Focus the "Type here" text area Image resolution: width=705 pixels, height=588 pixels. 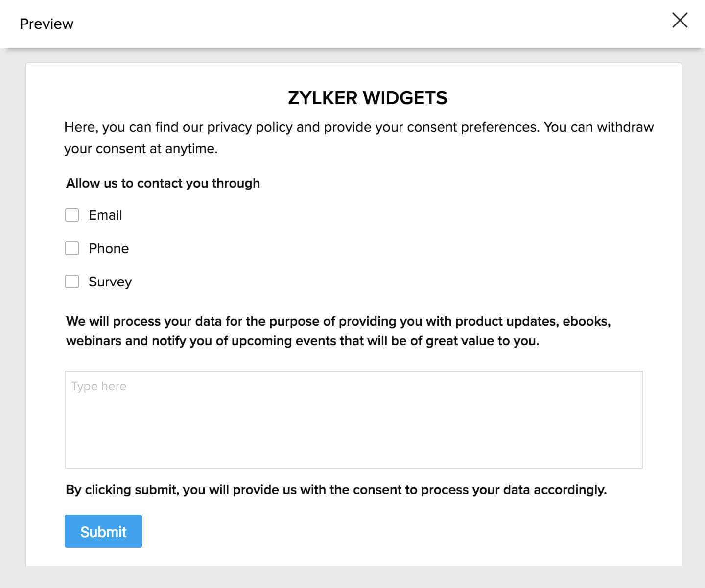(353, 420)
